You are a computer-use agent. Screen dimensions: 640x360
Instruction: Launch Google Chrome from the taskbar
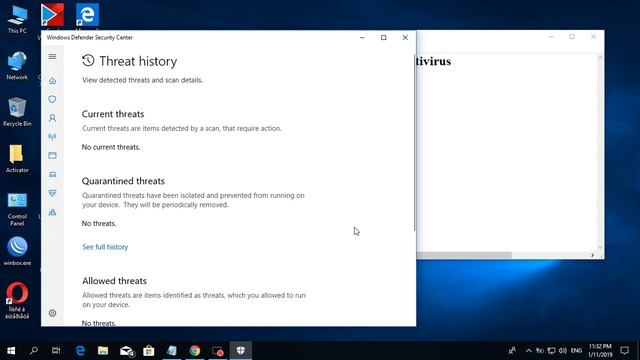pyautogui.click(x=195, y=351)
